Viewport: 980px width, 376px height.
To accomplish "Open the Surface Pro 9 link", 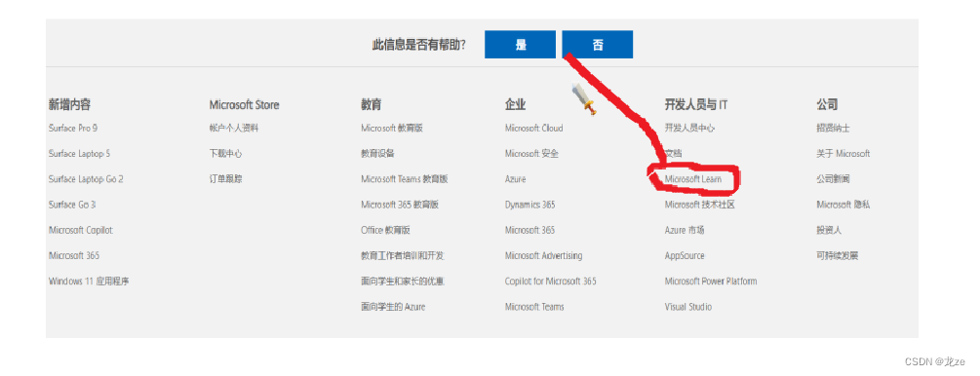I will click(x=72, y=128).
